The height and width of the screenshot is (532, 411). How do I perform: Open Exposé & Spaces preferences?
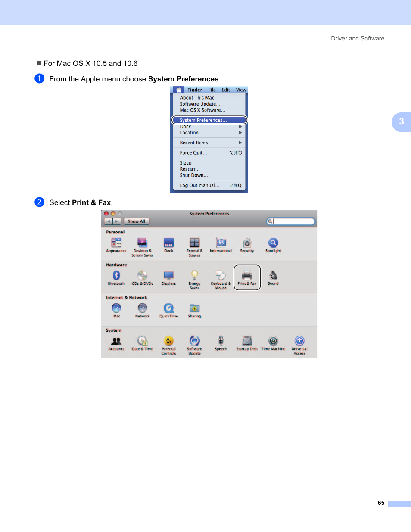[x=194, y=247]
